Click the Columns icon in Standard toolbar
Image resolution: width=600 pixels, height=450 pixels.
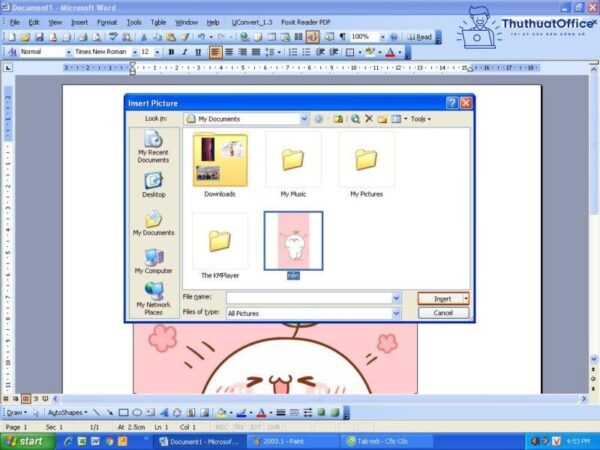tap(298, 37)
